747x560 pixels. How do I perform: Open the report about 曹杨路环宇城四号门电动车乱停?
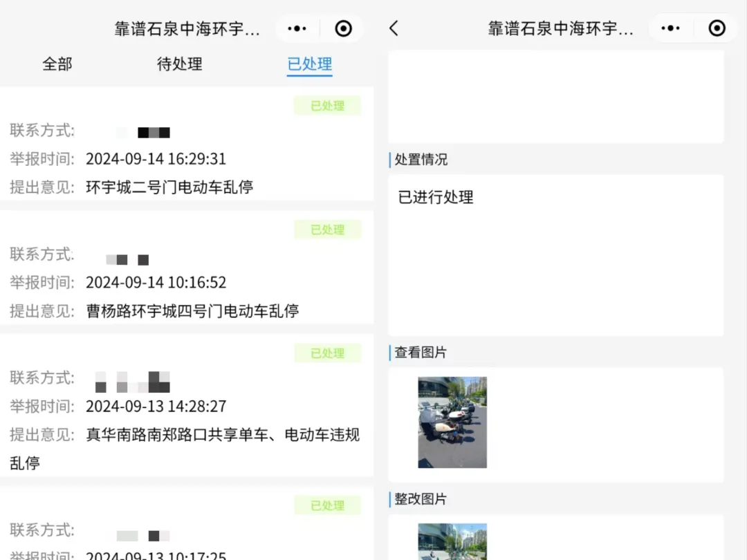click(x=192, y=311)
